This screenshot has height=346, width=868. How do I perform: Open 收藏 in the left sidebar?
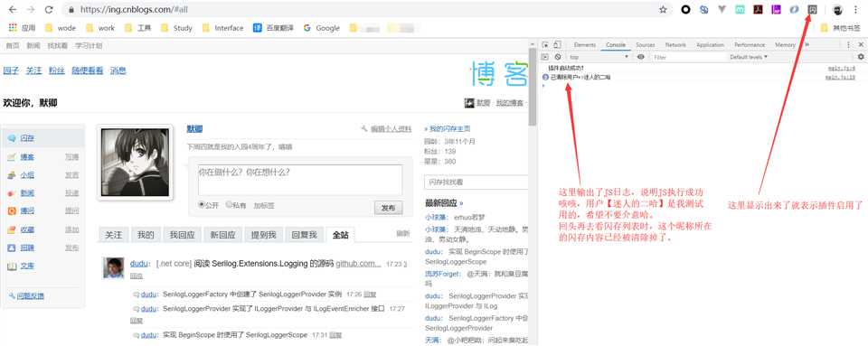point(27,229)
